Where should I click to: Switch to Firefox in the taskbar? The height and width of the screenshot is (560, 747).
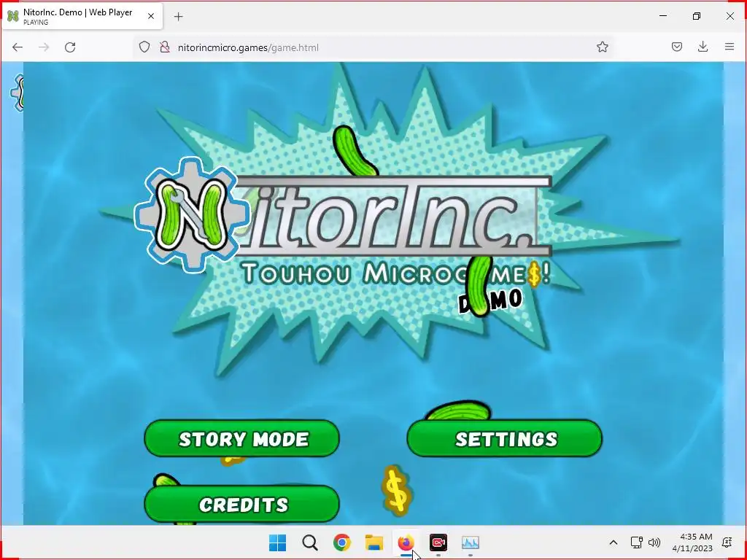point(406,542)
